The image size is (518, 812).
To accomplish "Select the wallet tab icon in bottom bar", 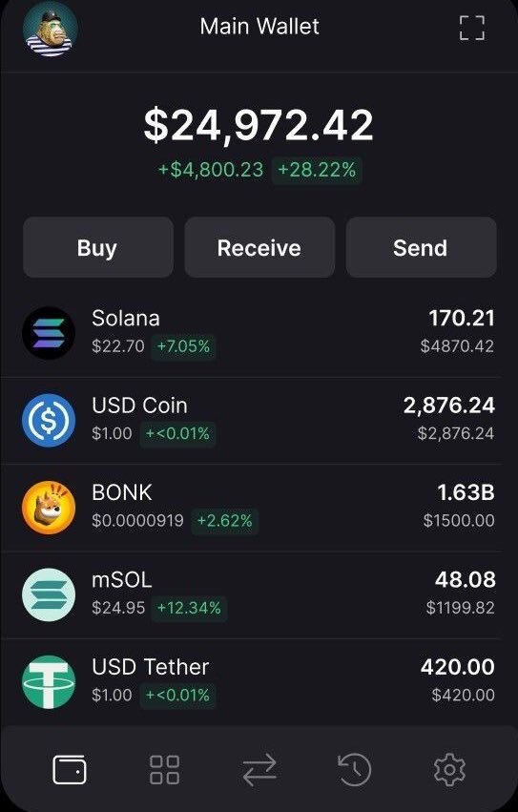I will pyautogui.click(x=70, y=769).
